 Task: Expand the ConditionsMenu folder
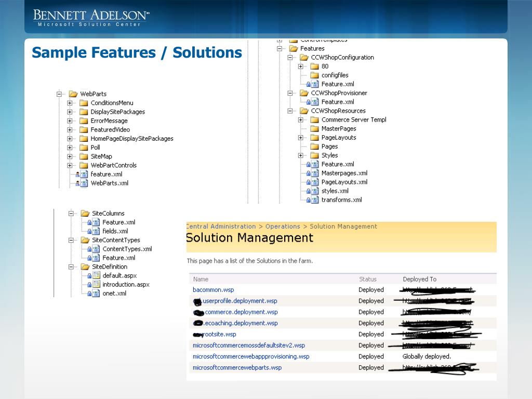pyautogui.click(x=70, y=103)
